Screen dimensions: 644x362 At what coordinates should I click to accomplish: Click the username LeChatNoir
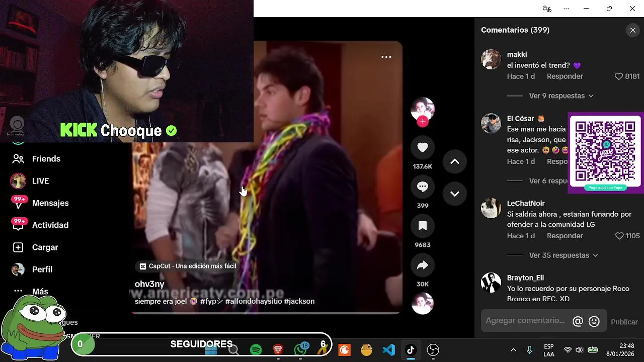(x=526, y=203)
